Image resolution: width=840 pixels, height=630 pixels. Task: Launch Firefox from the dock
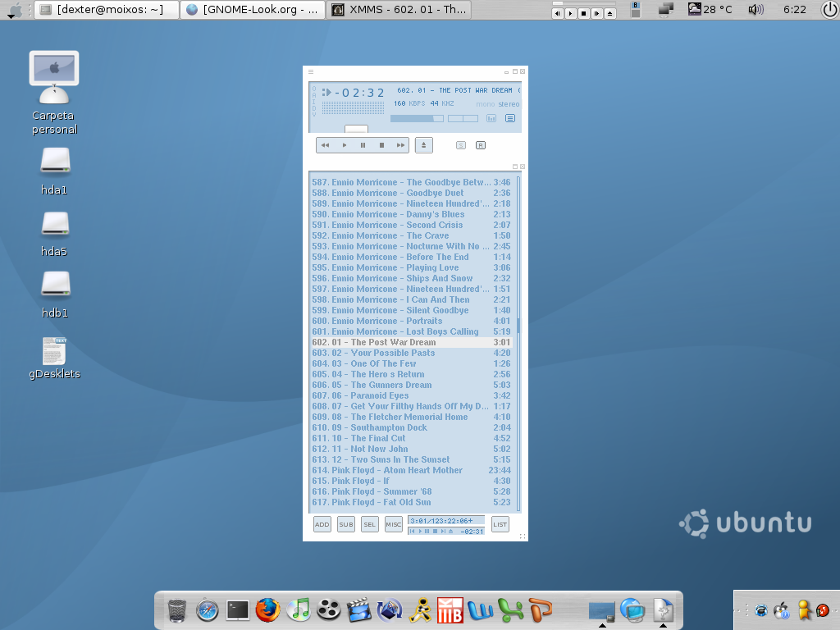[x=268, y=610]
